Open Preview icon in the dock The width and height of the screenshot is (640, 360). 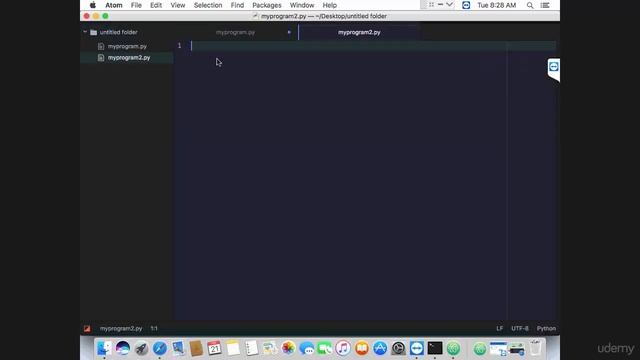[x=178, y=348]
